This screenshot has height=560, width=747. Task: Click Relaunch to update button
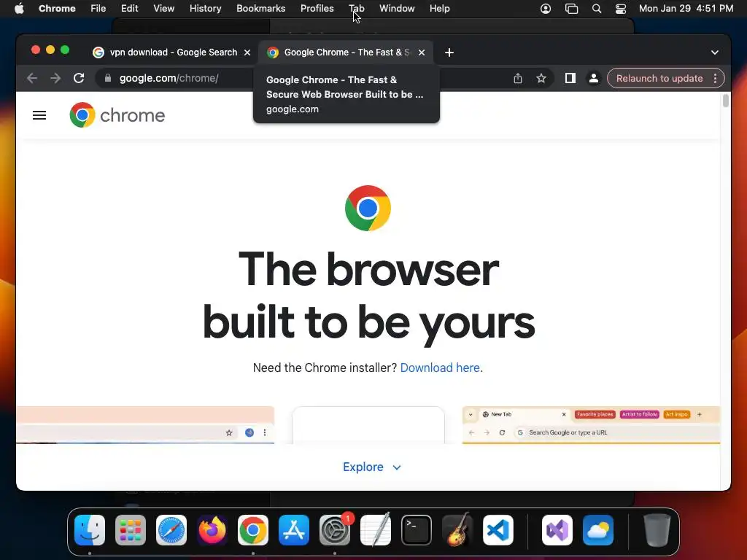(659, 78)
